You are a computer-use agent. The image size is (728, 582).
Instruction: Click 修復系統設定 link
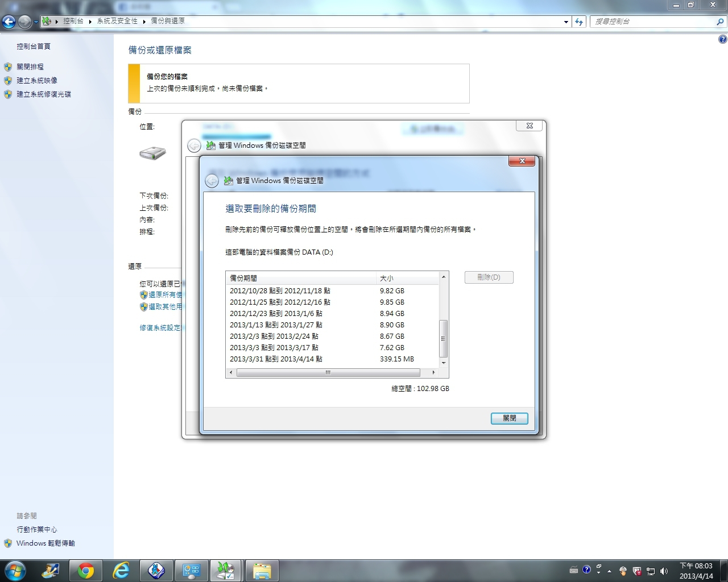pos(160,328)
